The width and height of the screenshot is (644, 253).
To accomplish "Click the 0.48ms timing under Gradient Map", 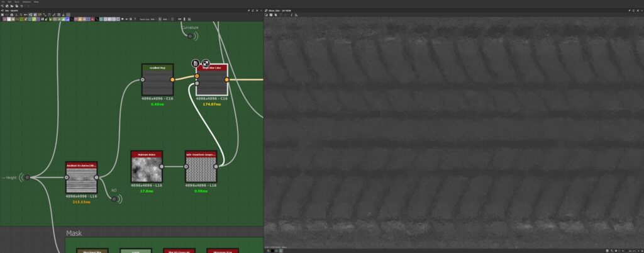I will coord(157,104).
